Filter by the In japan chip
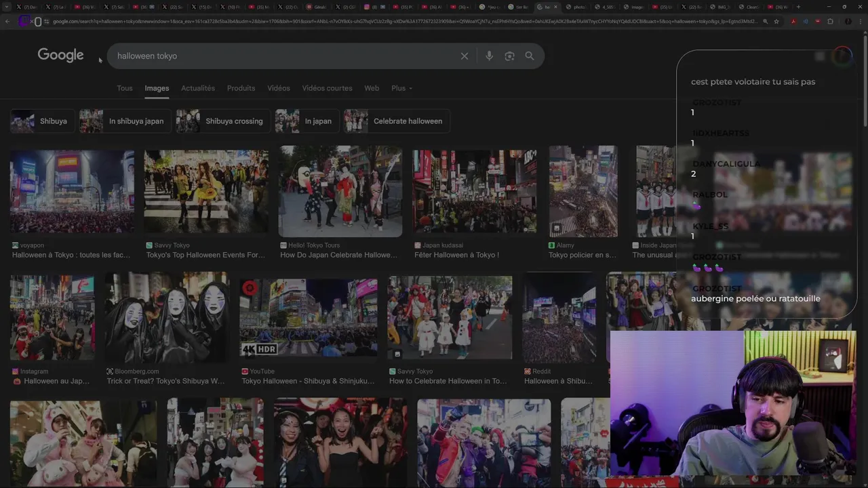868x488 pixels. point(307,121)
